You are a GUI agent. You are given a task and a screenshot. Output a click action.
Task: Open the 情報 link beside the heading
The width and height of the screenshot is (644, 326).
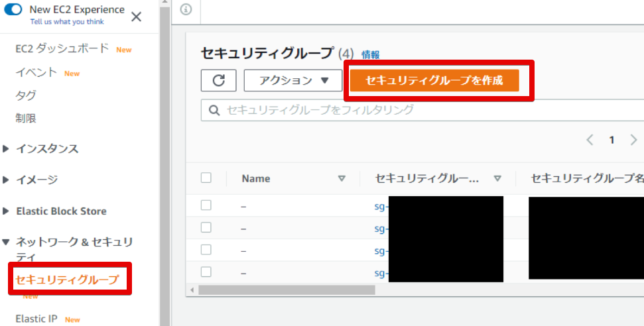click(371, 54)
